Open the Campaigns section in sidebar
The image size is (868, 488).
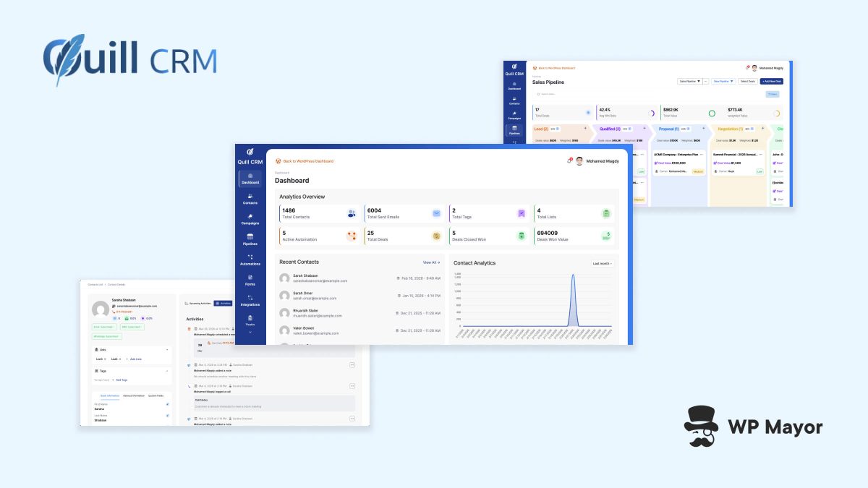click(250, 220)
